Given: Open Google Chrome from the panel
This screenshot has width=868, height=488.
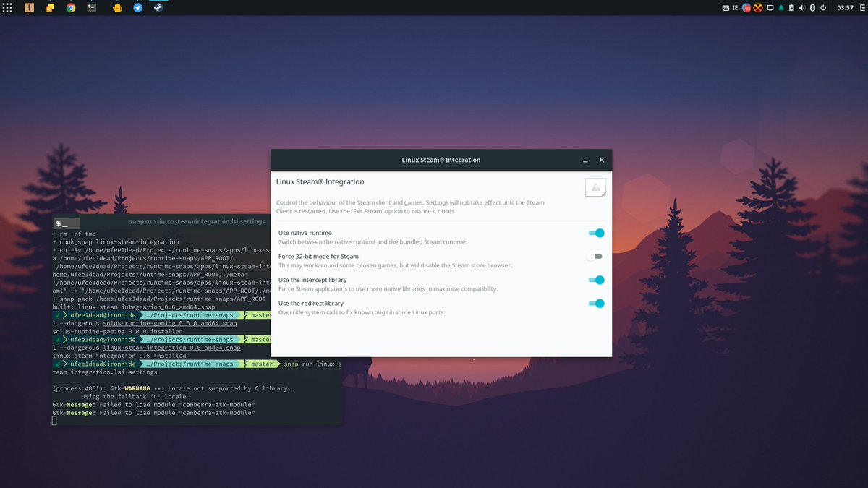Looking at the screenshot, I should coord(71,7).
